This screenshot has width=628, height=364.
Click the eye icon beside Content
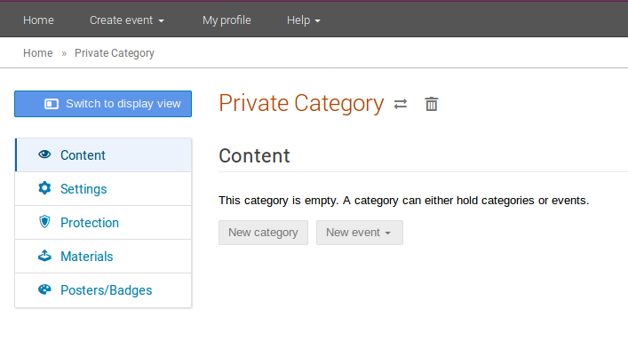pos(44,154)
